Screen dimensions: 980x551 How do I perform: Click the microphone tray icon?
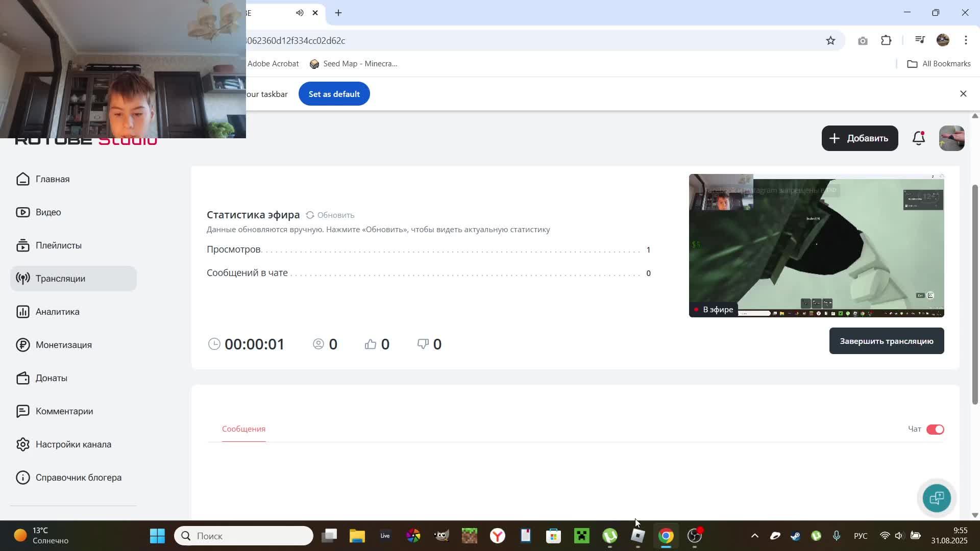click(x=837, y=536)
